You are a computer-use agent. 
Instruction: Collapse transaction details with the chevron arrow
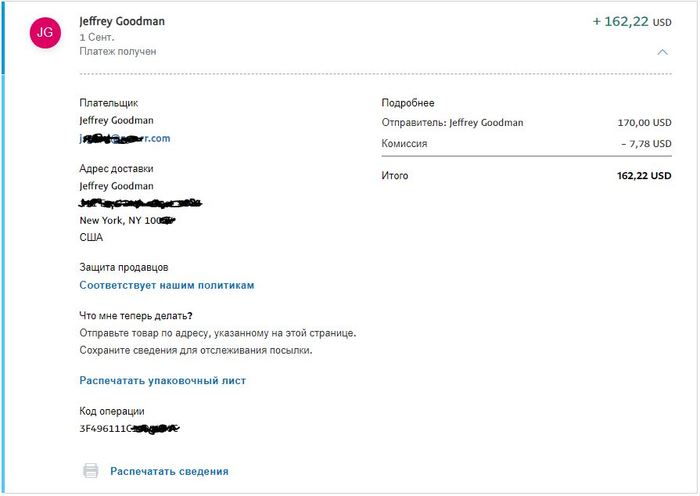coord(662,52)
